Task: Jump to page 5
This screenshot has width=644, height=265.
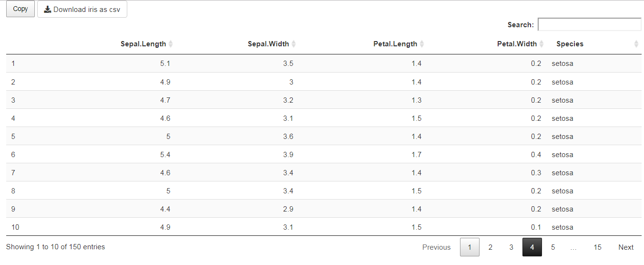Action: [553, 247]
